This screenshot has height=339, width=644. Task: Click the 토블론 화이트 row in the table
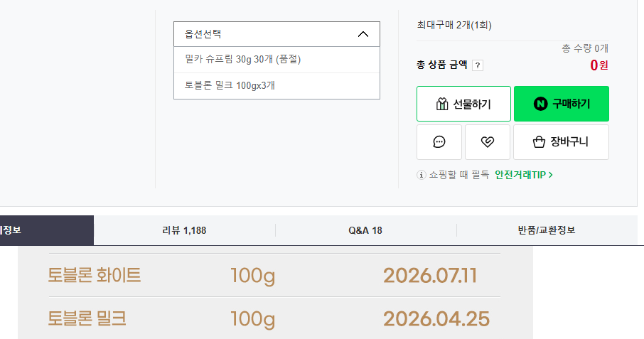click(x=95, y=275)
